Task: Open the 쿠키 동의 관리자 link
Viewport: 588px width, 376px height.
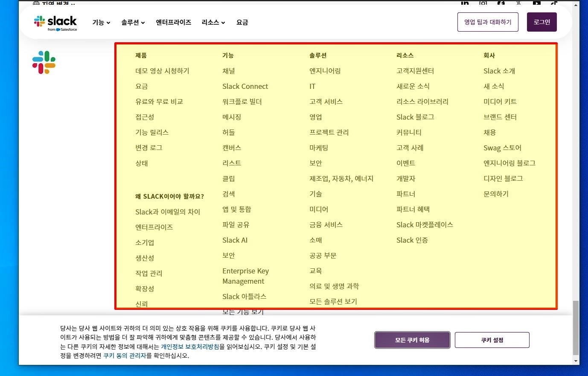Action: (x=125, y=355)
